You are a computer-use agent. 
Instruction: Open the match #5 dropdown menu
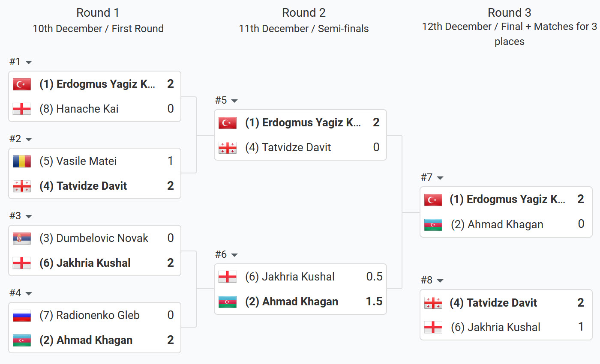(x=234, y=101)
